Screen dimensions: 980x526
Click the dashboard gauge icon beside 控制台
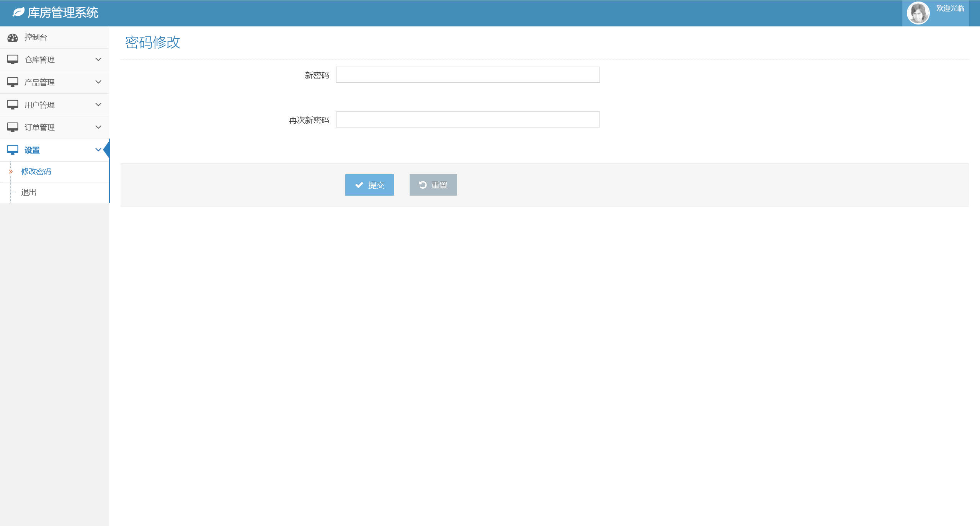click(13, 38)
